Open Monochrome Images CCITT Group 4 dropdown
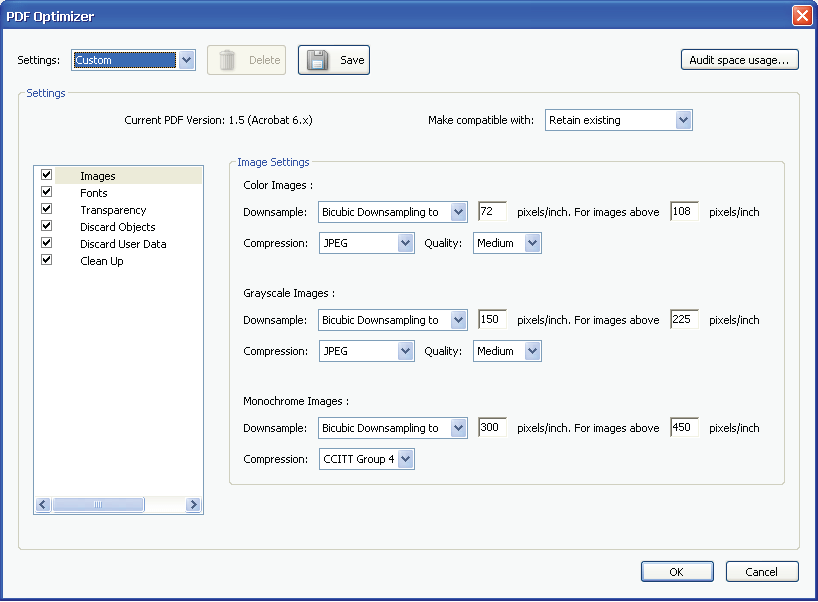Image resolution: width=818 pixels, height=602 pixels. pos(405,459)
